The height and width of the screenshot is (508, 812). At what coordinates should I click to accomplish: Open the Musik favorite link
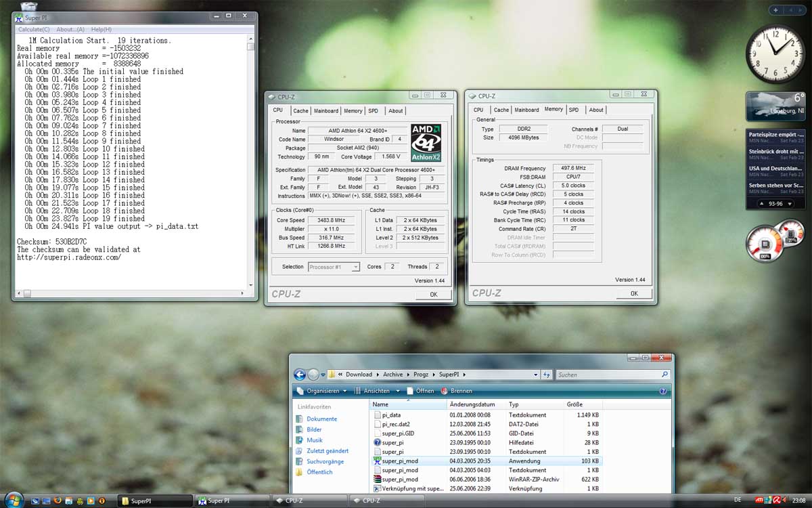(x=315, y=440)
